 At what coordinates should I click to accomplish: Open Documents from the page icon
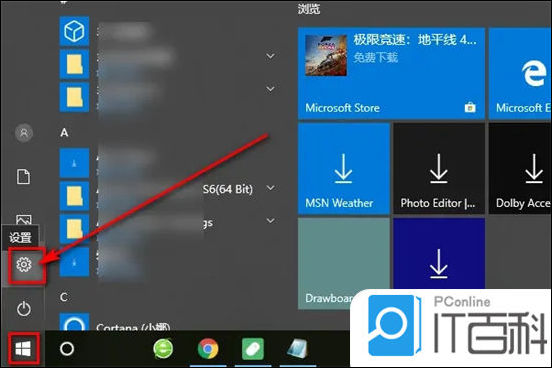point(24,176)
